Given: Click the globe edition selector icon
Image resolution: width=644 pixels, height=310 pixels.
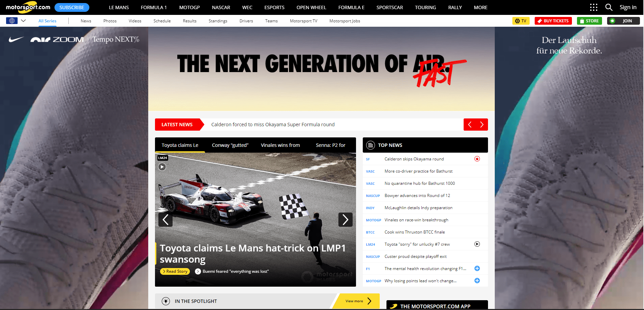Looking at the screenshot, I should coord(12,21).
